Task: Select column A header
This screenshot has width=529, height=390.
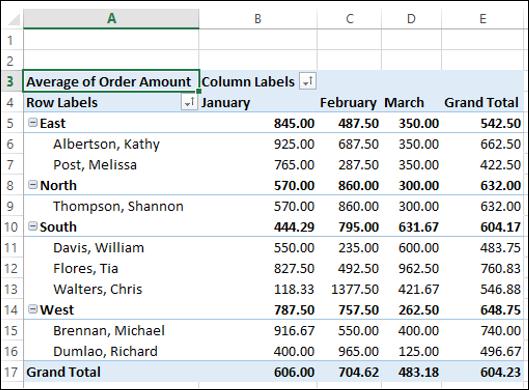Action: 111,18
